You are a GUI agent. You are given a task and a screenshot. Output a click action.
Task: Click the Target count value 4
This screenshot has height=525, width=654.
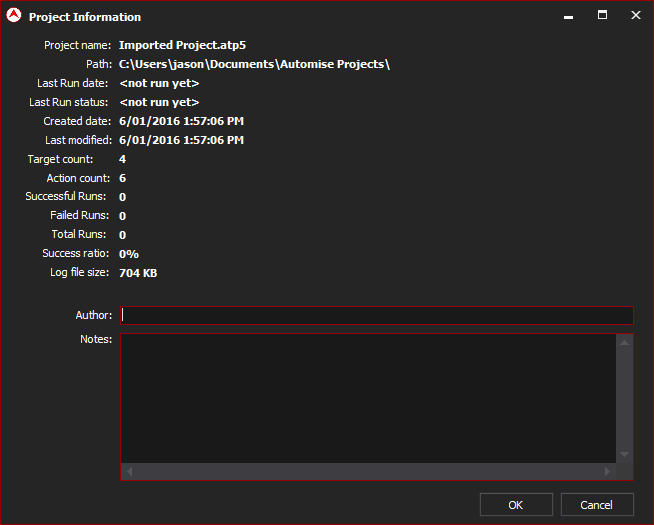(x=122, y=159)
